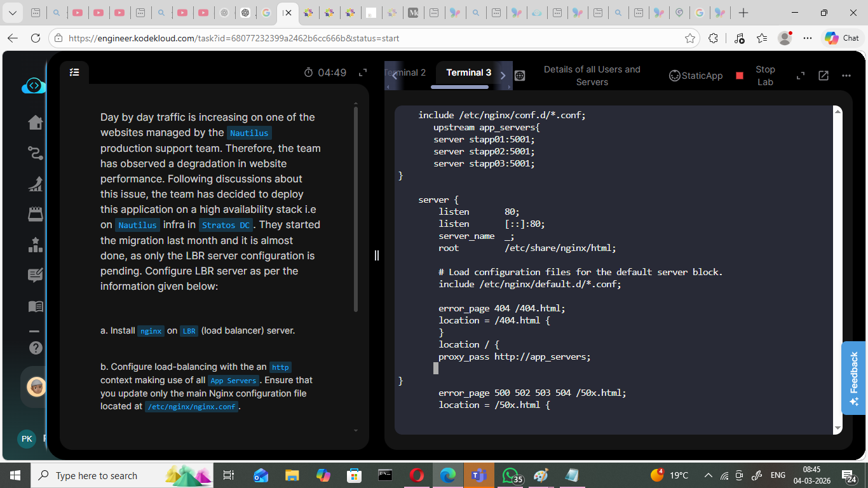Close the active KodeKloud browser tab
868x488 pixels.
(x=288, y=13)
